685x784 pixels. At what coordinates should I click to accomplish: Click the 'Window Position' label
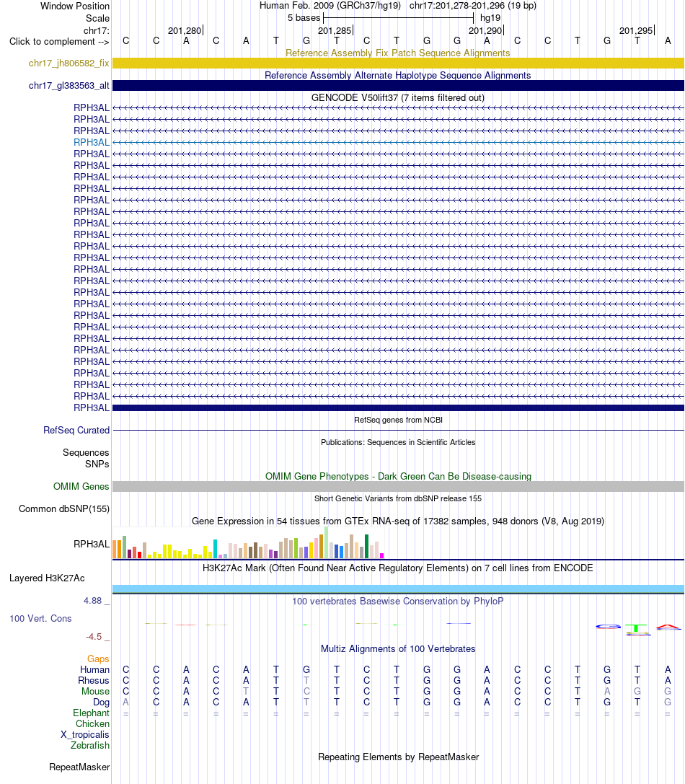[75, 6]
